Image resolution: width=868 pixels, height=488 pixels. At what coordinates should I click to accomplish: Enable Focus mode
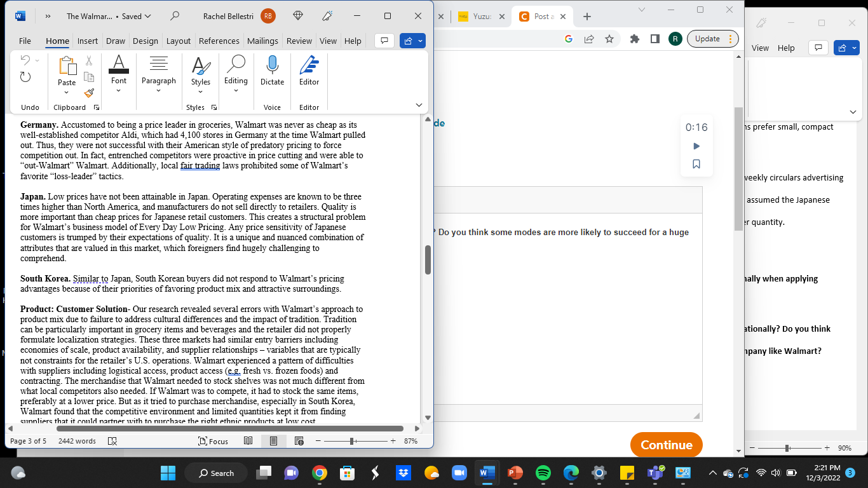pyautogui.click(x=214, y=440)
